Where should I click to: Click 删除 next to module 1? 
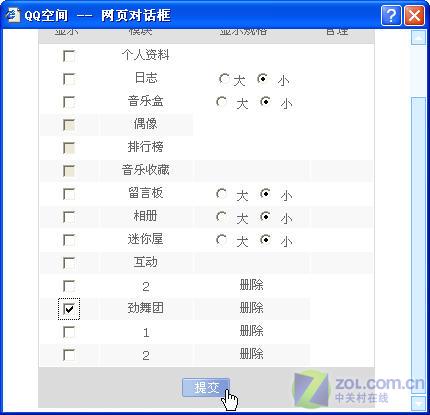coord(251,331)
